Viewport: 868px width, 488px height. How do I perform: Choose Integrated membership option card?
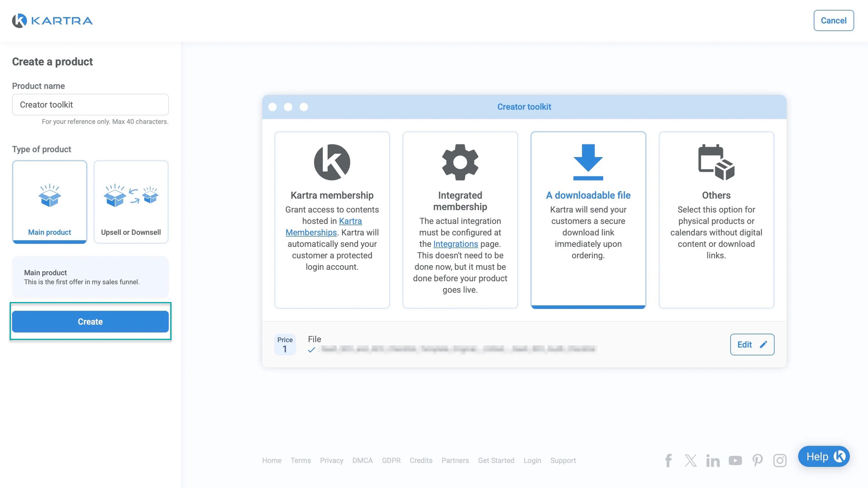point(460,220)
